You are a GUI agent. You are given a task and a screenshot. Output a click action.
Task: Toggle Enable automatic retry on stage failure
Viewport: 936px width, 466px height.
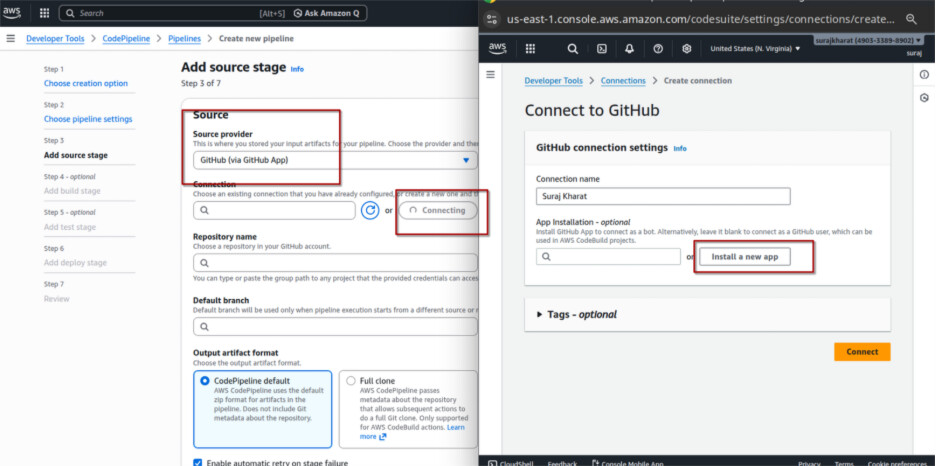point(198,462)
